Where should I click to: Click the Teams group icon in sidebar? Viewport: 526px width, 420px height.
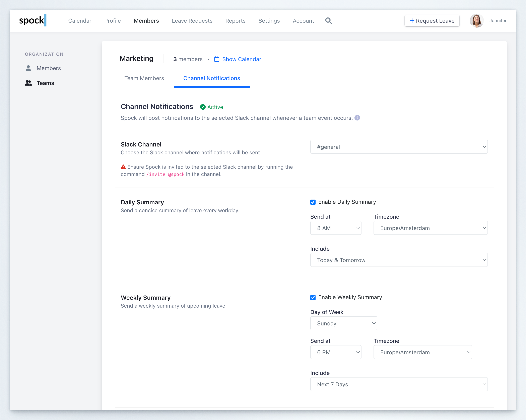[x=28, y=83]
